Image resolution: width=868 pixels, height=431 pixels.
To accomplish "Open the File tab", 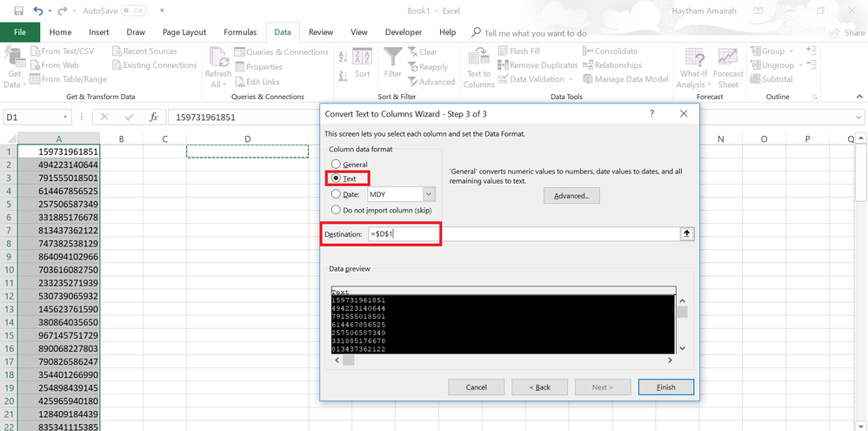I will (20, 32).
